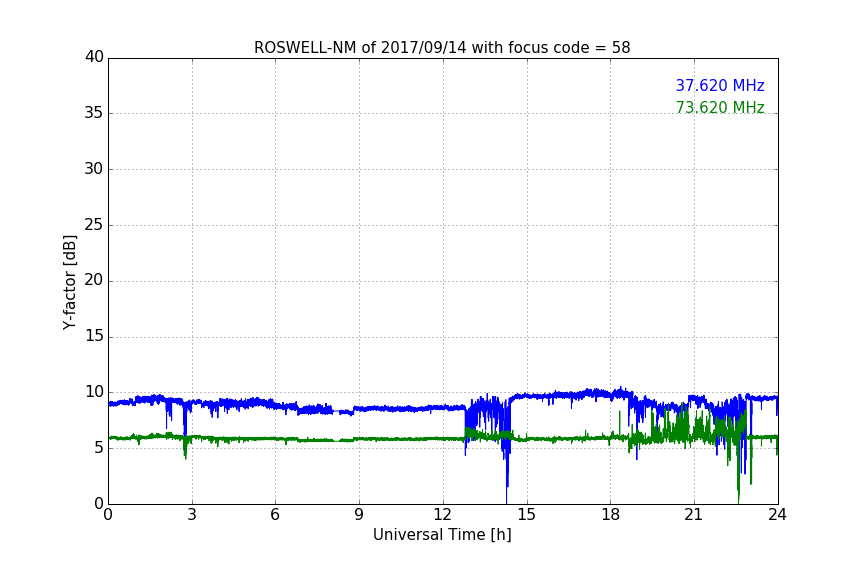This screenshot has height=576, width=864.
Task: Click the 'Universal Time [h]' axis label
Action: point(442,535)
